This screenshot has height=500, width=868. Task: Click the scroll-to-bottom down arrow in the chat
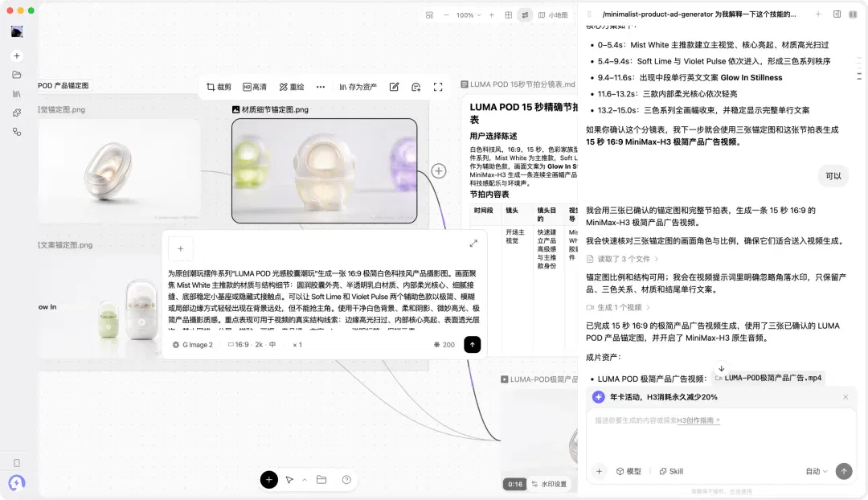(x=721, y=368)
